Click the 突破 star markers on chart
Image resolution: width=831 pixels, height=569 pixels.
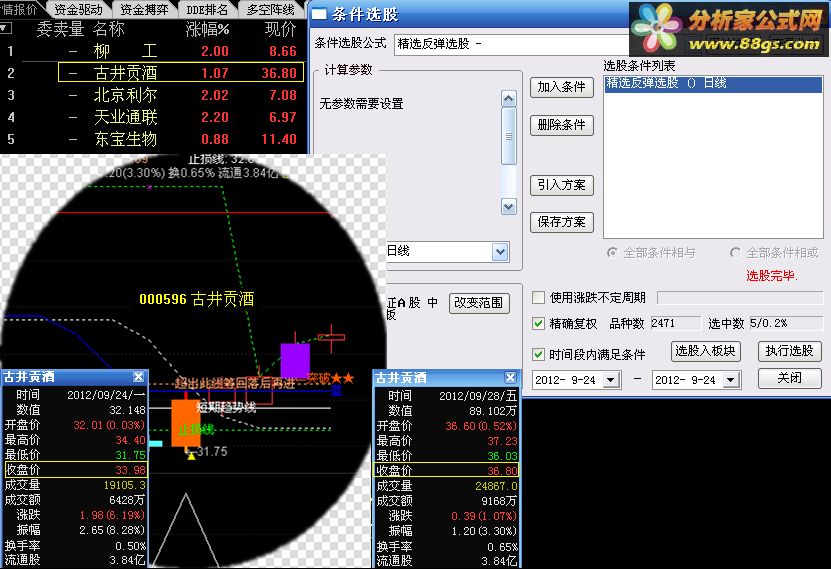342,378
